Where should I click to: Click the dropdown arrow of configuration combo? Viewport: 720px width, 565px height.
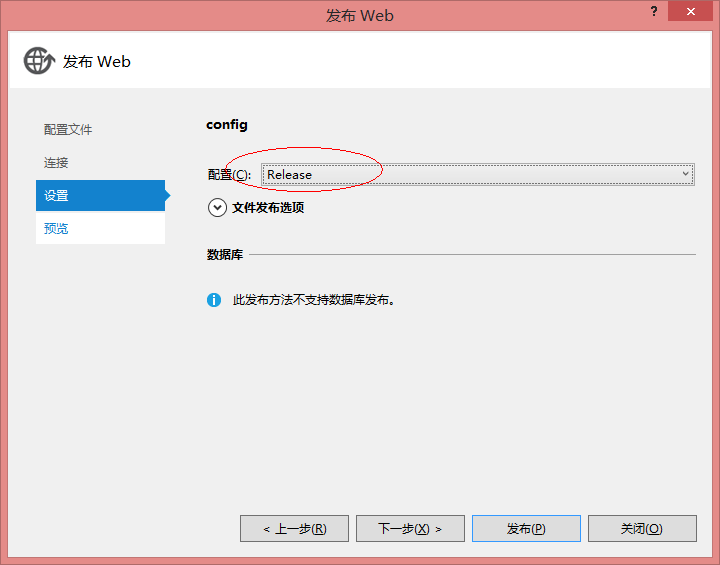click(685, 174)
